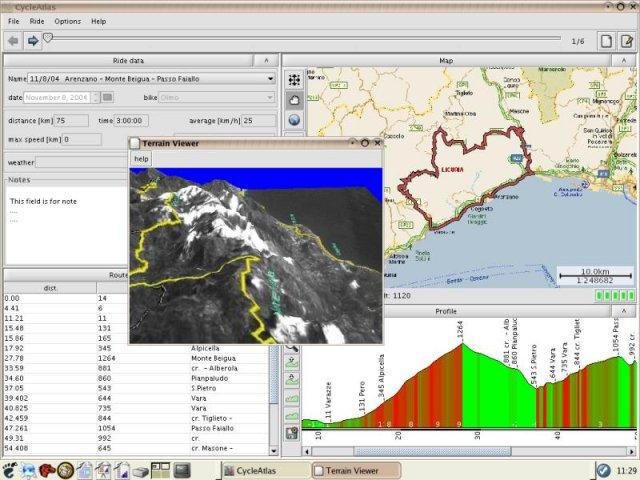Viewport: 640px width, 480px height.
Task: Click the edit ride pencil icon
Action: (x=627, y=41)
